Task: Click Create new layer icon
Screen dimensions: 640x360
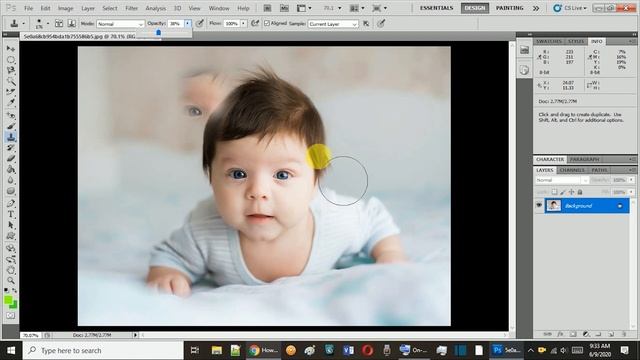Action: pyautogui.click(x=611, y=334)
